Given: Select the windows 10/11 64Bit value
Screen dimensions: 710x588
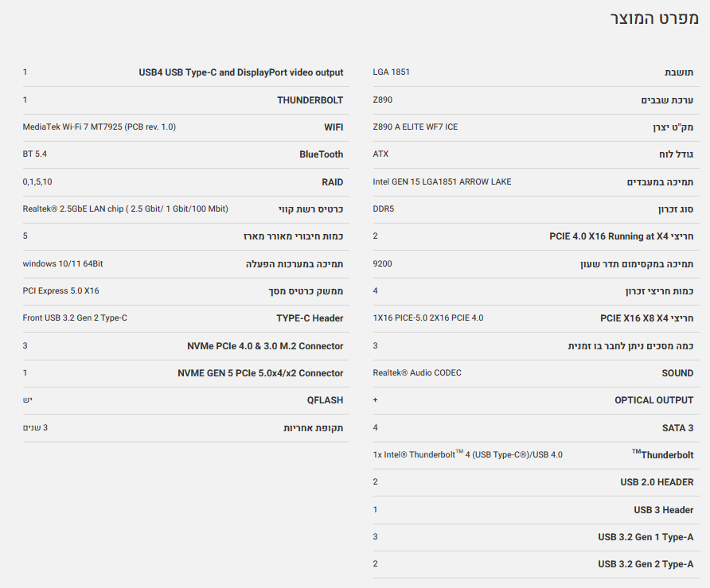Looking at the screenshot, I should point(63,263).
